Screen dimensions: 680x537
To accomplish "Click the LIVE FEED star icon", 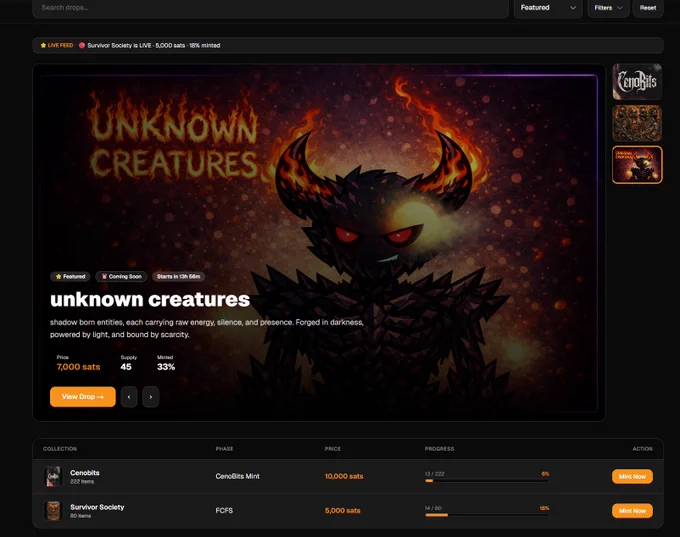I will [43, 45].
